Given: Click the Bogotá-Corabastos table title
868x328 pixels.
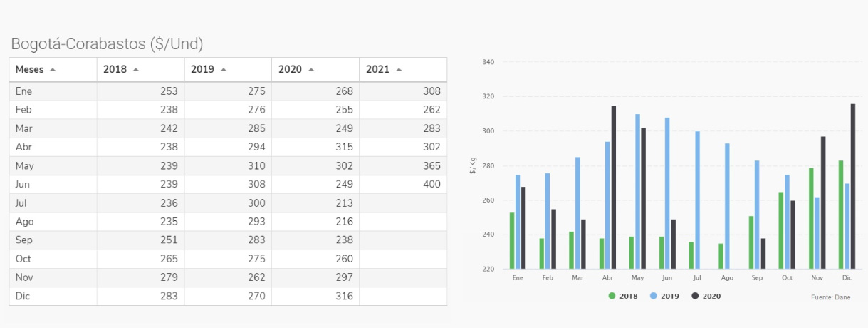Looking at the screenshot, I should click(x=107, y=44).
